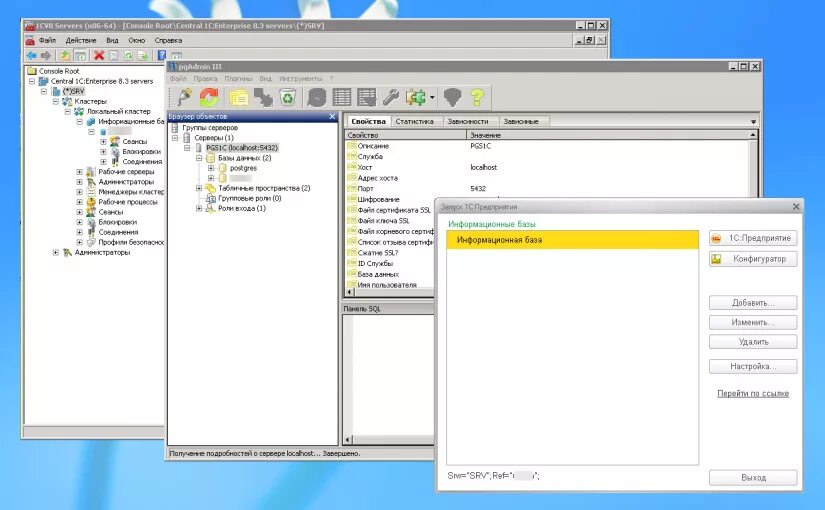Toggle the console tree icon in the MMC toolbar
The height and width of the screenshot is (510, 825).
tap(80, 55)
